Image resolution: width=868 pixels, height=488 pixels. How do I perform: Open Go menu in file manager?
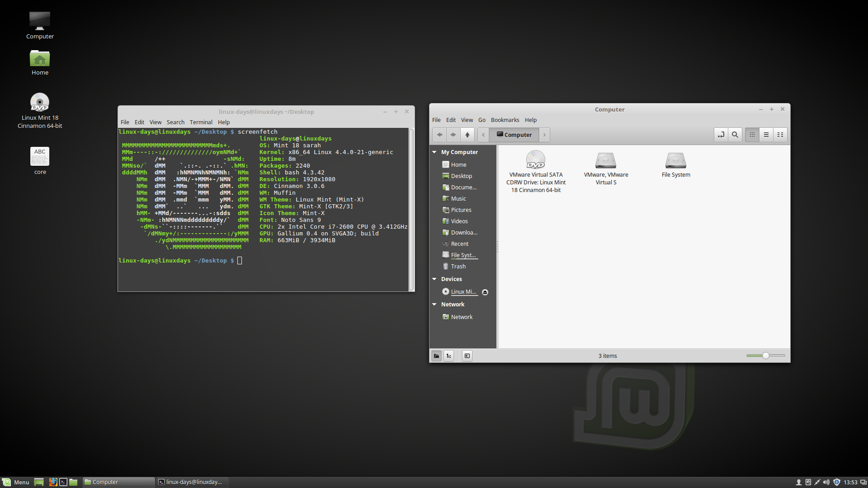pos(482,120)
